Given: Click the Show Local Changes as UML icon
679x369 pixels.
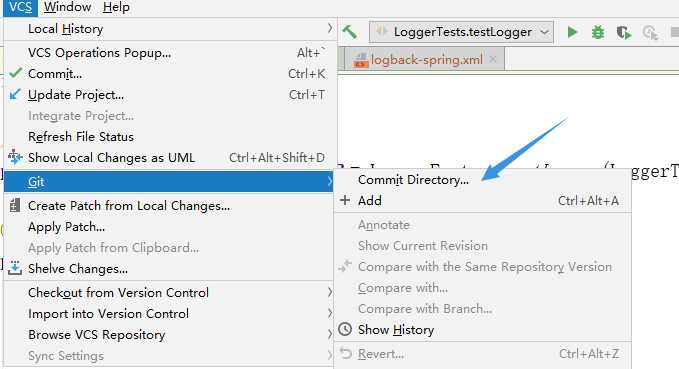Looking at the screenshot, I should click(15, 157).
